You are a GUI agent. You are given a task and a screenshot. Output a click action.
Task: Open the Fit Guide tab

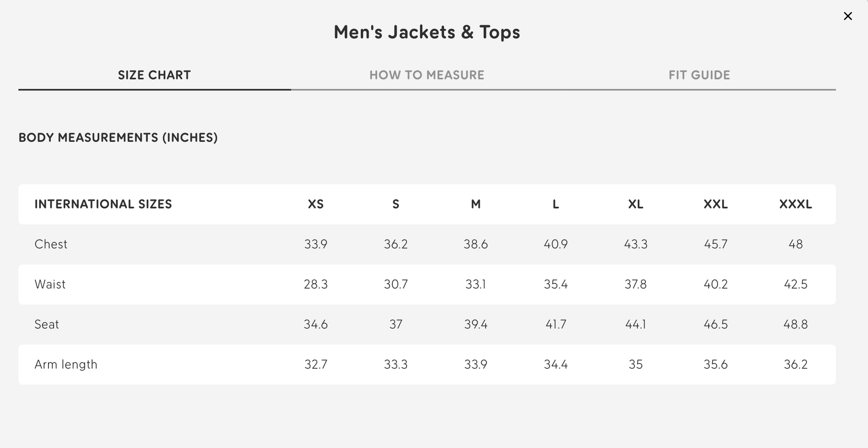coord(699,75)
